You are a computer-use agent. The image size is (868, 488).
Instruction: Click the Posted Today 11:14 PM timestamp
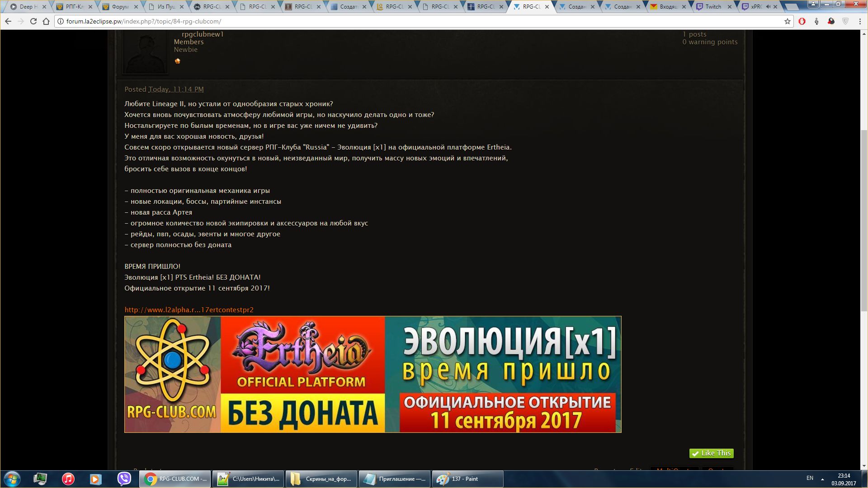[x=176, y=89]
